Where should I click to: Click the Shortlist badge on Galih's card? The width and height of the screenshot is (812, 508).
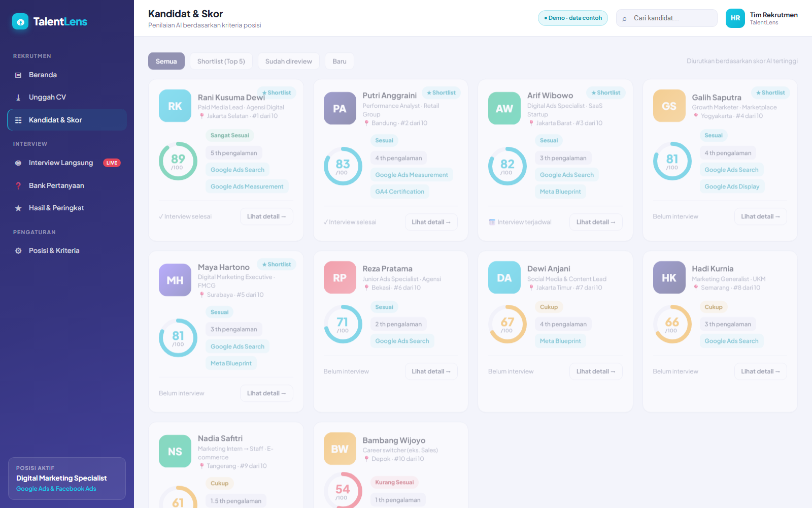[x=770, y=92]
